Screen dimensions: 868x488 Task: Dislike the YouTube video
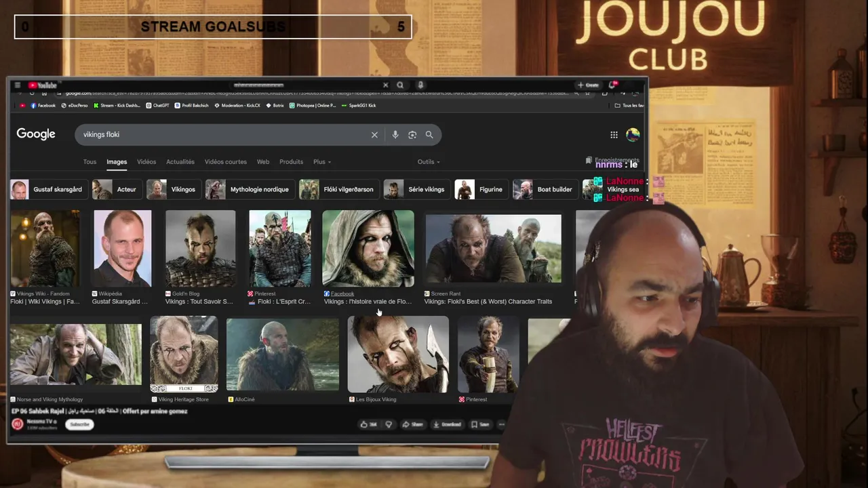pos(389,424)
